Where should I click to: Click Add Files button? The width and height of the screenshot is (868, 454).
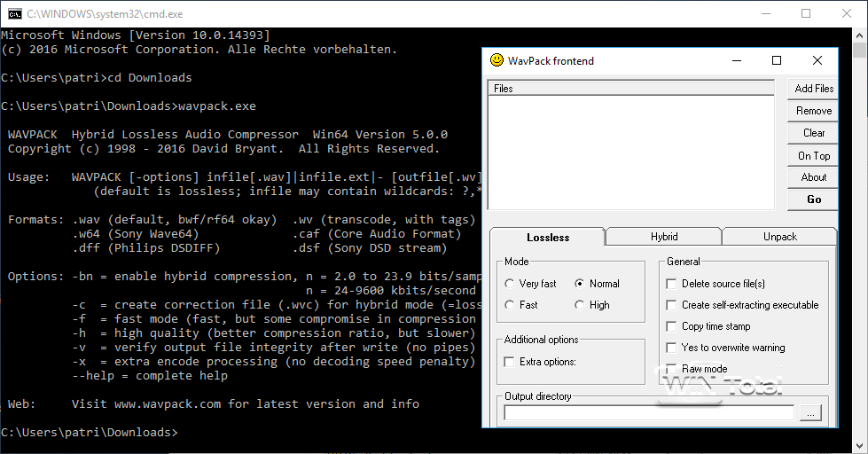pyautogui.click(x=813, y=89)
